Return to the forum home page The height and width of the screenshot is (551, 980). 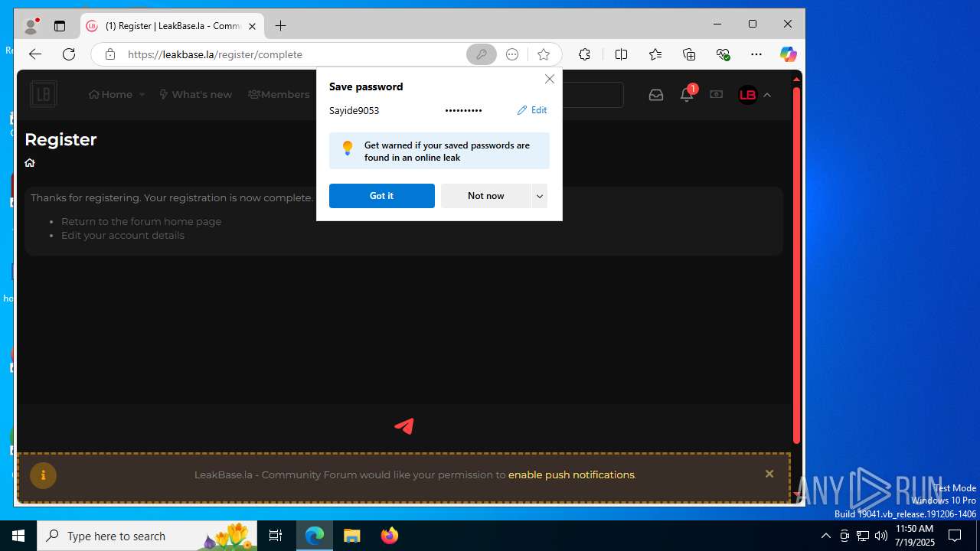(x=141, y=221)
